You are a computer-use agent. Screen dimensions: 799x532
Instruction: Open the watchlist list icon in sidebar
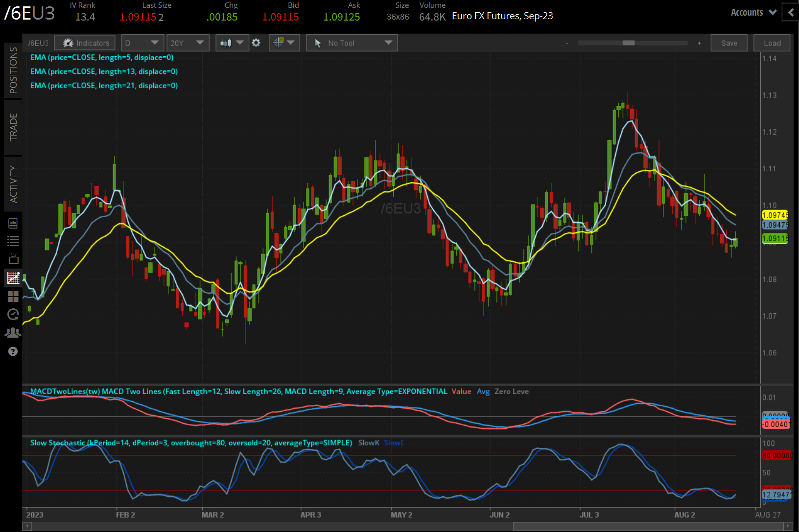pos(13,241)
